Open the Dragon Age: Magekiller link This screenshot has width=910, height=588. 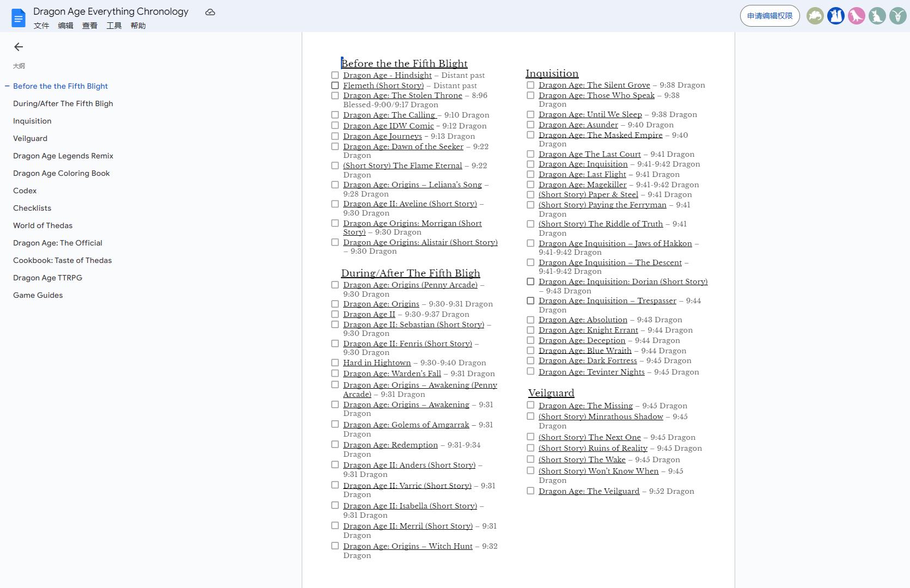click(x=583, y=185)
